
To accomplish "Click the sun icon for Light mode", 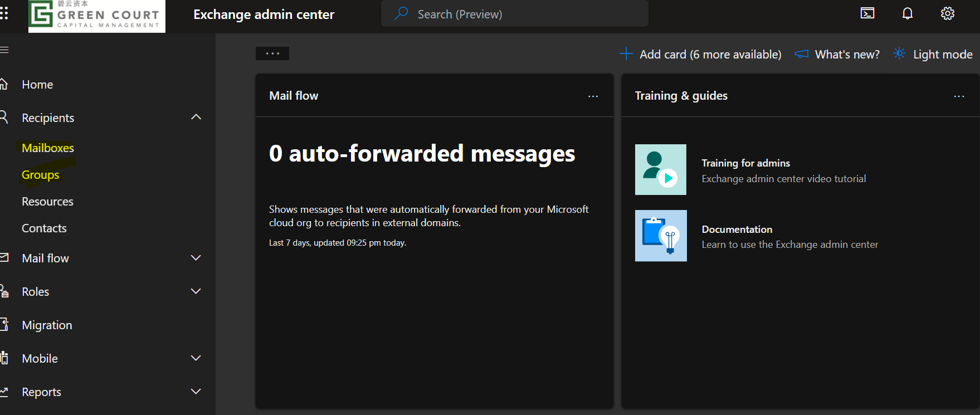I will pos(899,53).
